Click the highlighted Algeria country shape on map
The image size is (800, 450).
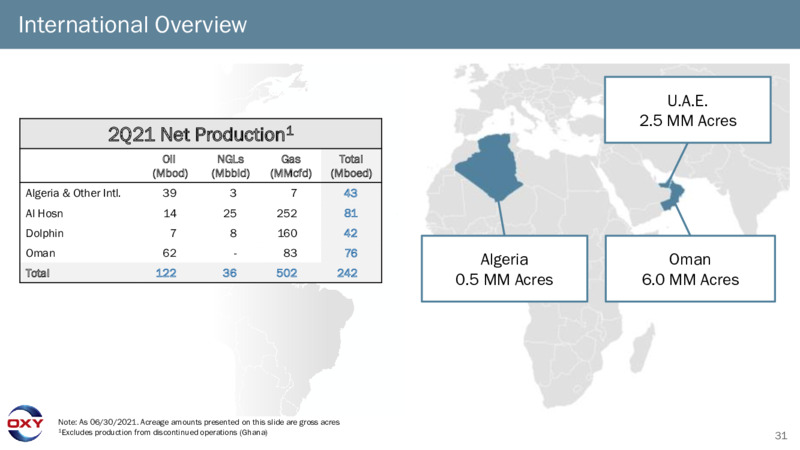point(490,166)
